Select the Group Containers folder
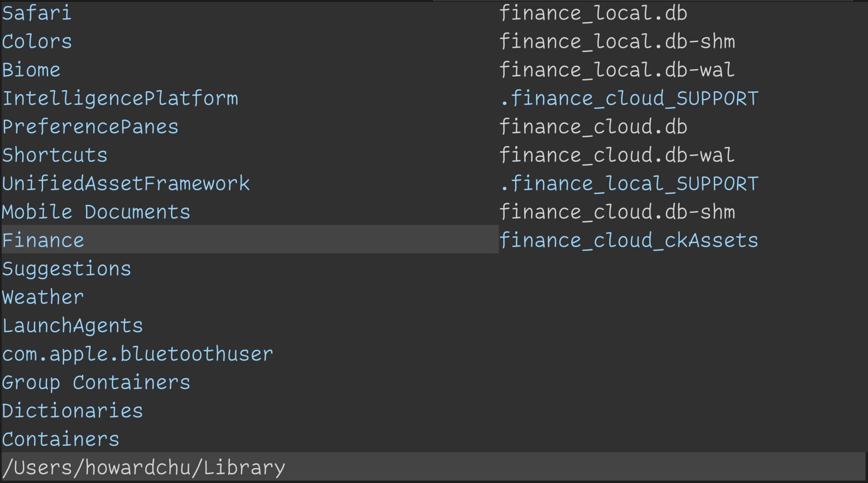 click(96, 382)
